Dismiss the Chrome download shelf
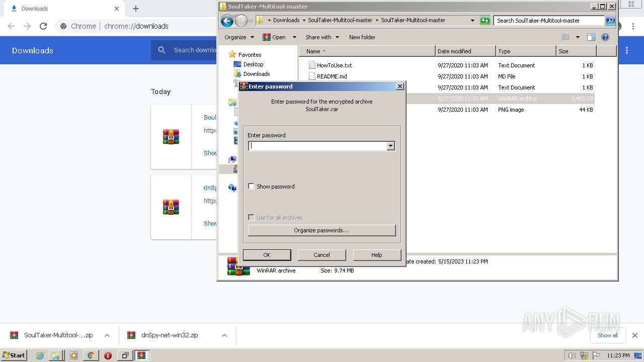644x362 pixels. 635,335
